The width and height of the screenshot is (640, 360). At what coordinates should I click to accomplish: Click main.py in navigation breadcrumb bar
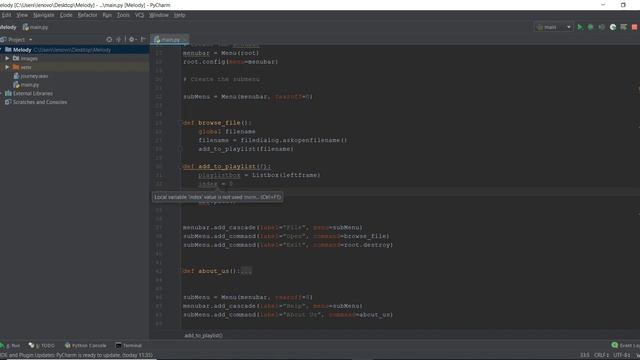pos(36,27)
